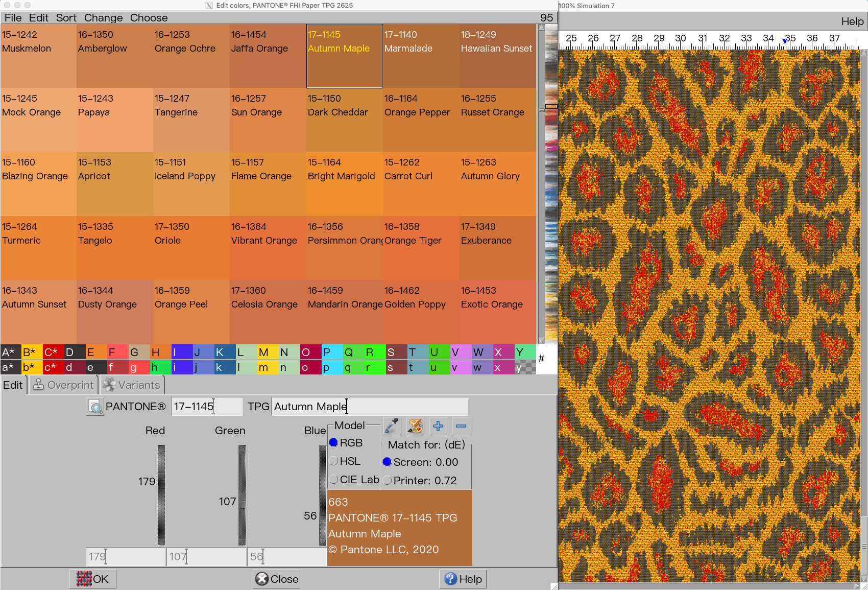
Task: Adjust the Red channel slider
Action: point(161,495)
